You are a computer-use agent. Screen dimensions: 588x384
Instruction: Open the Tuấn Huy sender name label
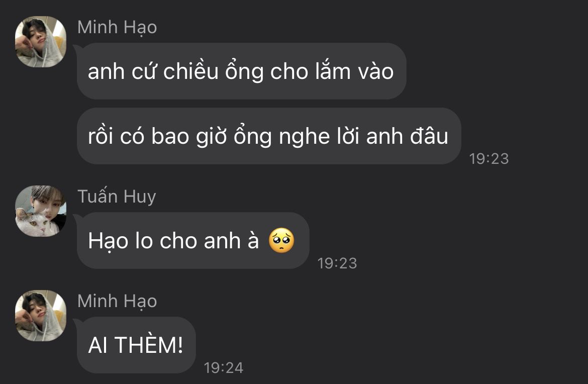117,197
